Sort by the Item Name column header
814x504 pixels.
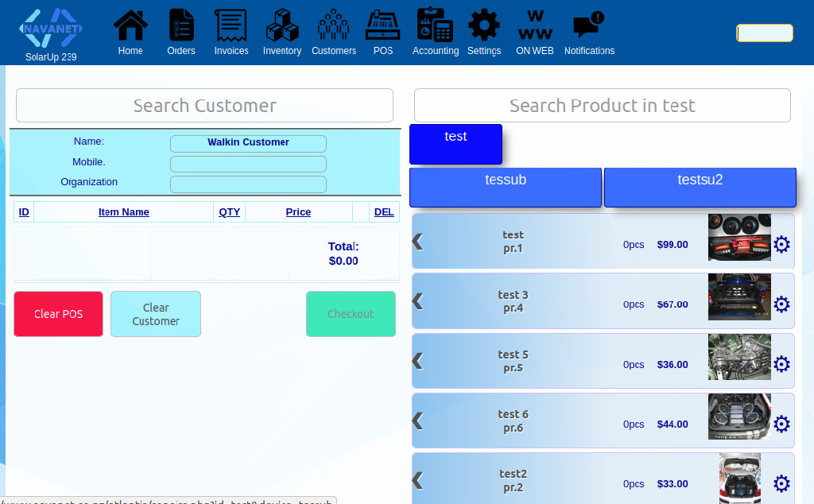[123, 212]
